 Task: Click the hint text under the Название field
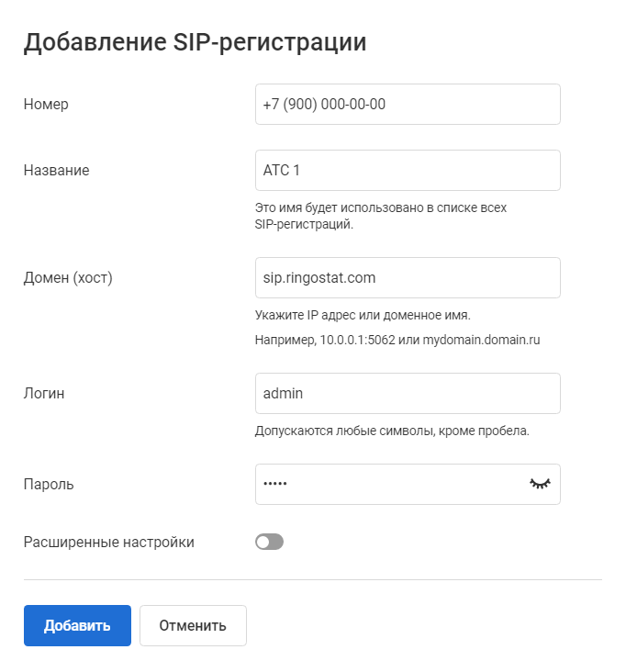380,216
